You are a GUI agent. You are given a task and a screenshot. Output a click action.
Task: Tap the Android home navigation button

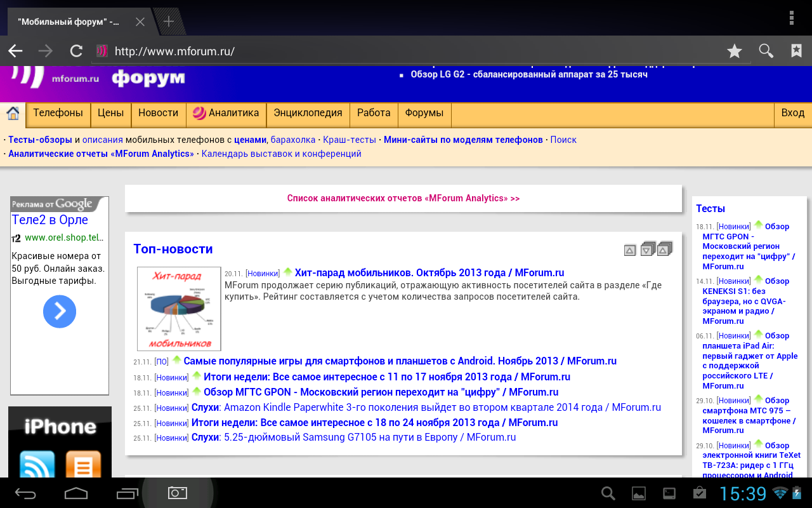coord(75,493)
